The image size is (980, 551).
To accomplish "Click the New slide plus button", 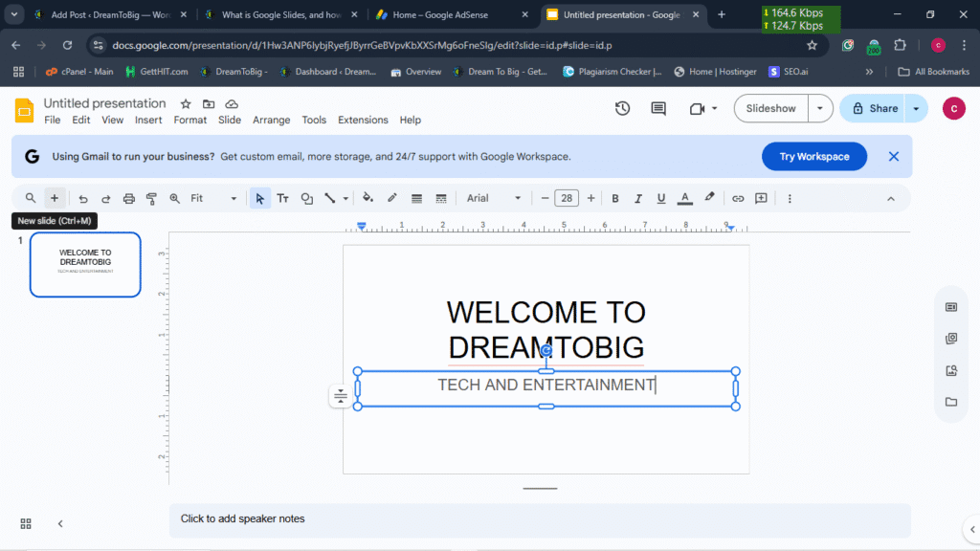I will pos(55,198).
